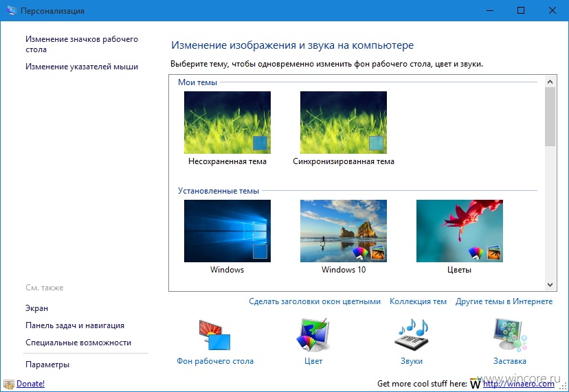The height and width of the screenshot is (392, 569).
Task: Open the Коллекция тем link
Action: pos(418,301)
